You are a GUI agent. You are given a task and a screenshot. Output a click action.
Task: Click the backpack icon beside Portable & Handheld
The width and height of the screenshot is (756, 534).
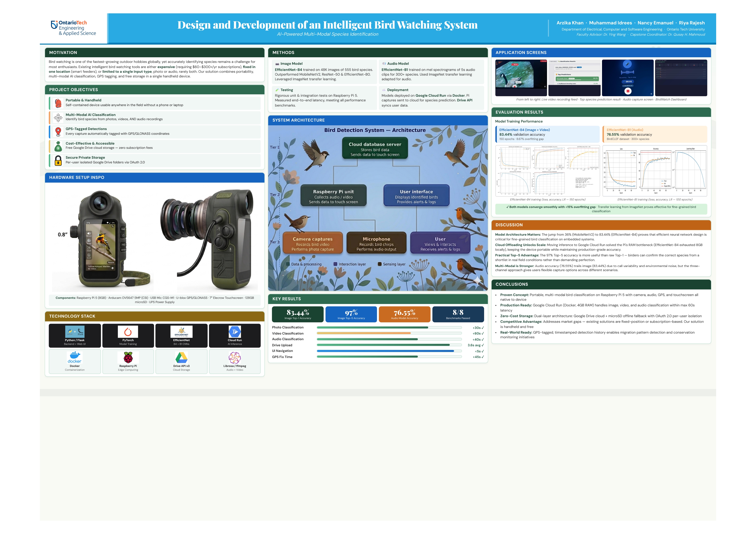[x=58, y=103]
